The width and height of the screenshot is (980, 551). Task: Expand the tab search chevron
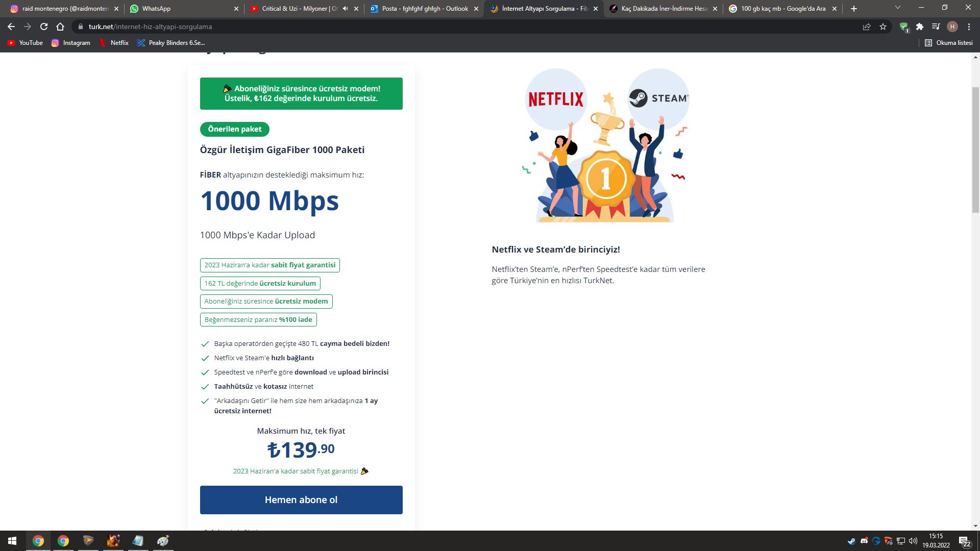pos(898,8)
